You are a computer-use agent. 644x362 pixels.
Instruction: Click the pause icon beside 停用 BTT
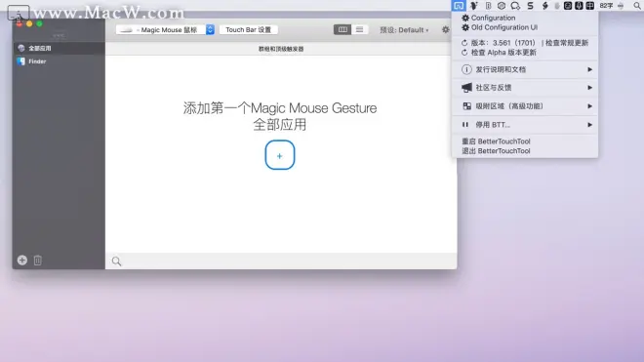(465, 125)
